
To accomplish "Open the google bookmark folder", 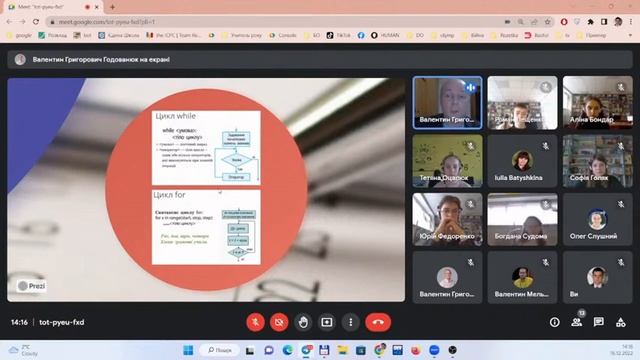I will pos(19,36).
